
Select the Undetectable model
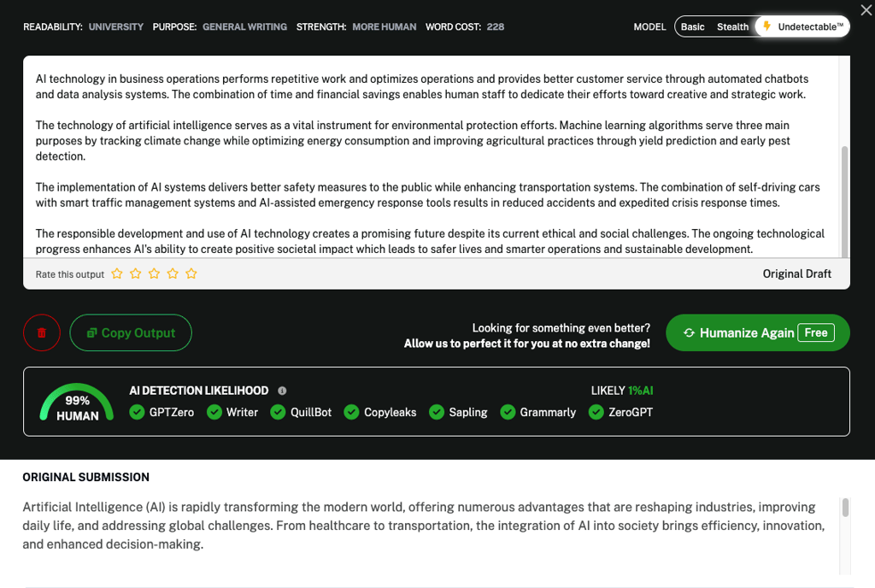click(802, 26)
